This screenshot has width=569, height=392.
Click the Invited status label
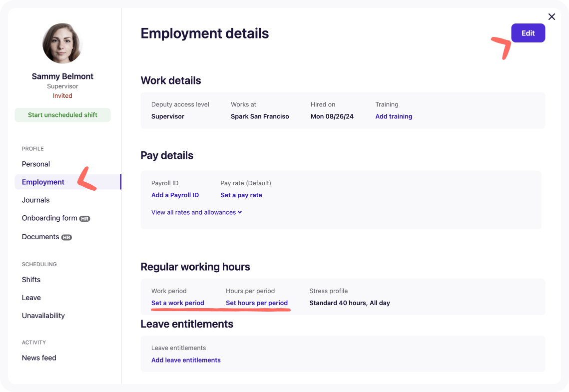coord(62,96)
